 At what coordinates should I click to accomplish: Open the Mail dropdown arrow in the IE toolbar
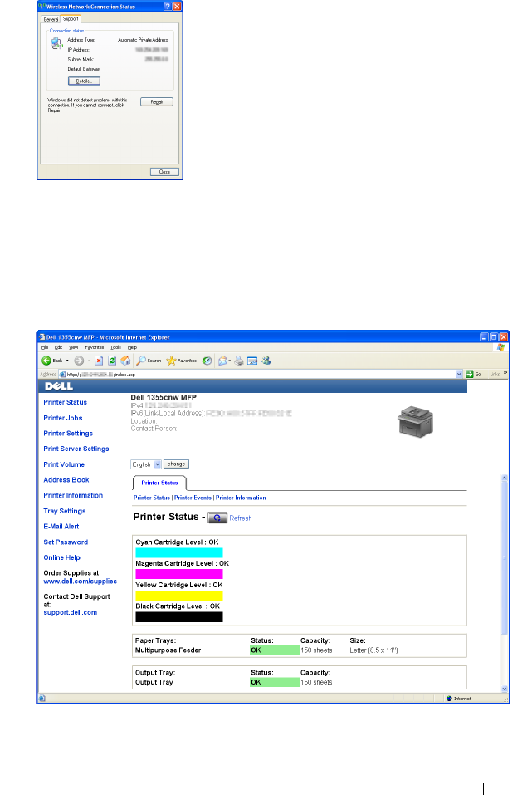pos(230,361)
